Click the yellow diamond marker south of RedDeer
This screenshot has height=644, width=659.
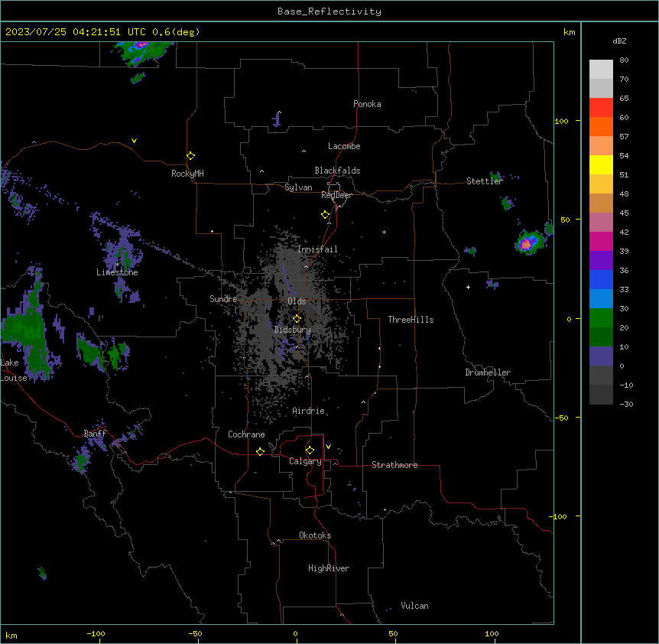[326, 215]
